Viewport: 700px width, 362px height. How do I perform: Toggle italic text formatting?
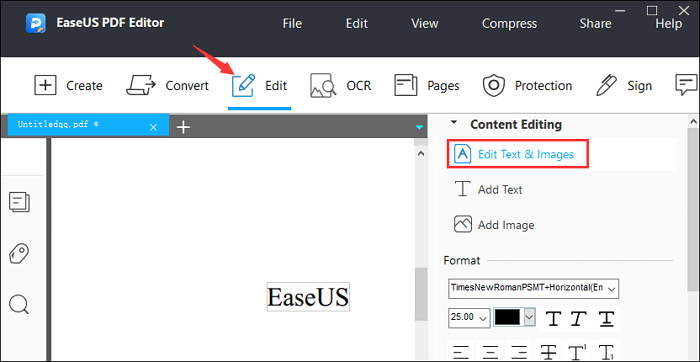579,319
